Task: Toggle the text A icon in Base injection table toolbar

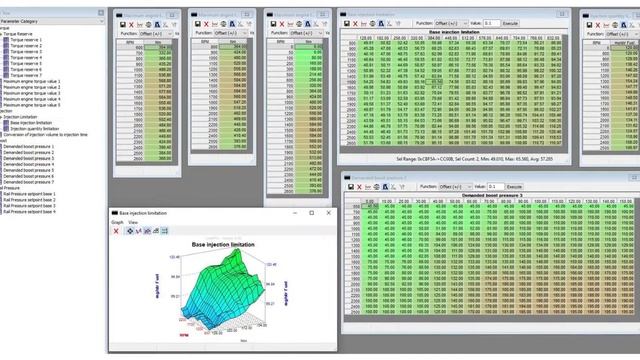Action: click(x=381, y=24)
